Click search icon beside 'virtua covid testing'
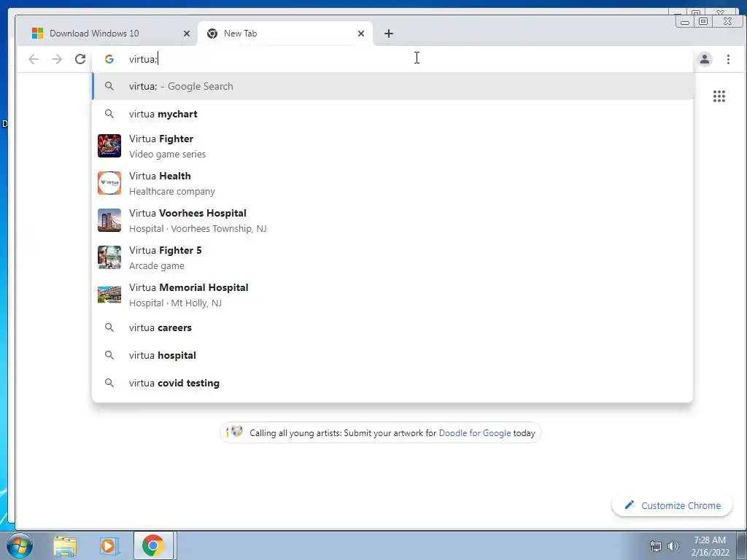 click(109, 383)
